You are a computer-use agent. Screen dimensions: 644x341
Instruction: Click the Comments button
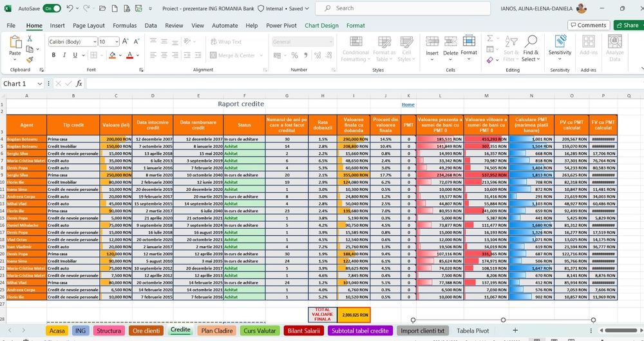589,25
